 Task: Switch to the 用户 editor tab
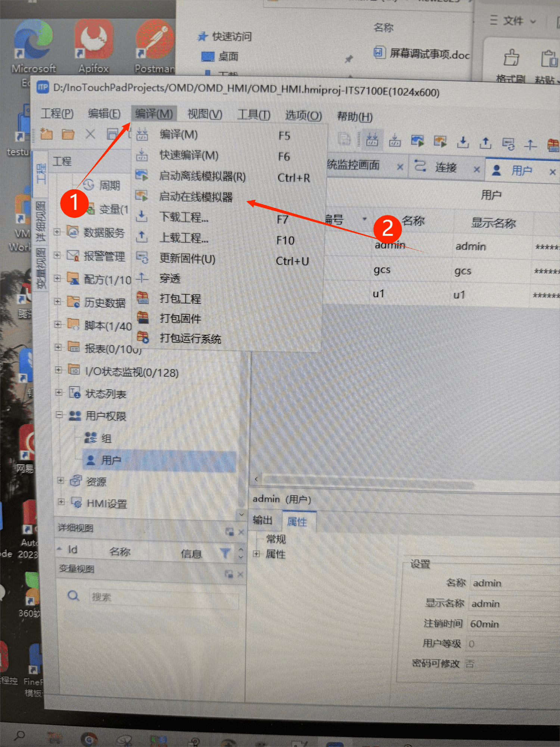[521, 171]
